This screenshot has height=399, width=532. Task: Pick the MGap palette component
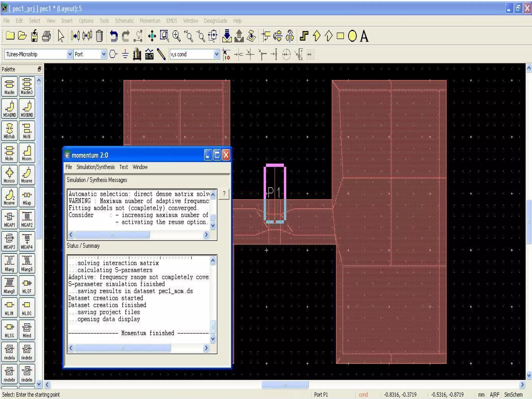point(27,197)
